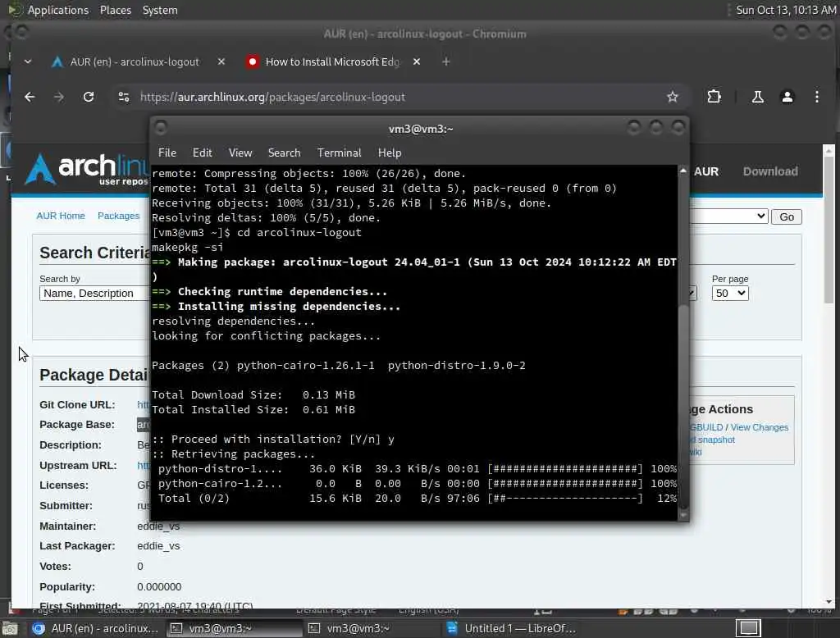The image size is (840, 638).
Task: Switch to AUR Chromium taskbar item
Action: [x=95, y=628]
